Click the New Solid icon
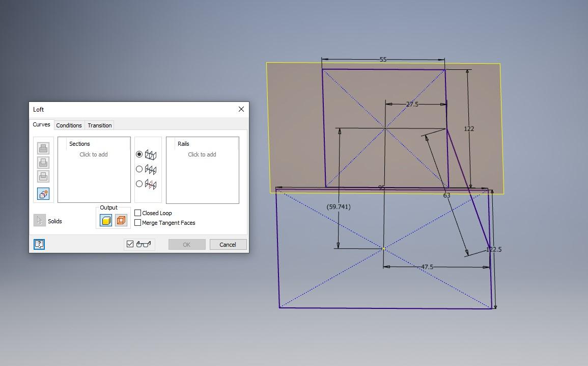The height and width of the screenshot is (366, 588). 43,194
